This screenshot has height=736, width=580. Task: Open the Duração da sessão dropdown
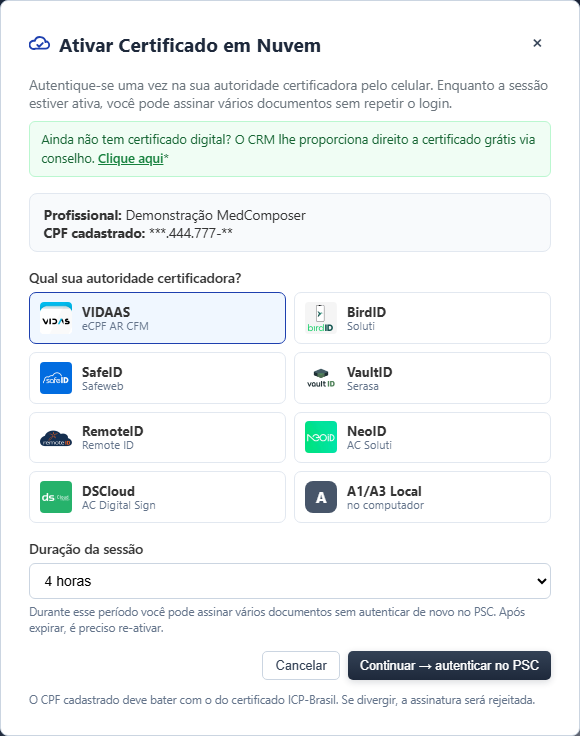pyautogui.click(x=290, y=581)
